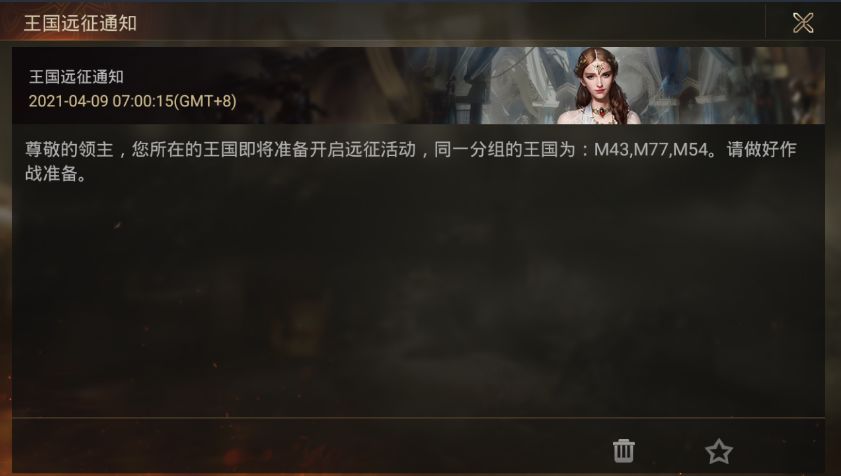Click kingdom name M54 in the message
841x476 pixels.
(691, 149)
